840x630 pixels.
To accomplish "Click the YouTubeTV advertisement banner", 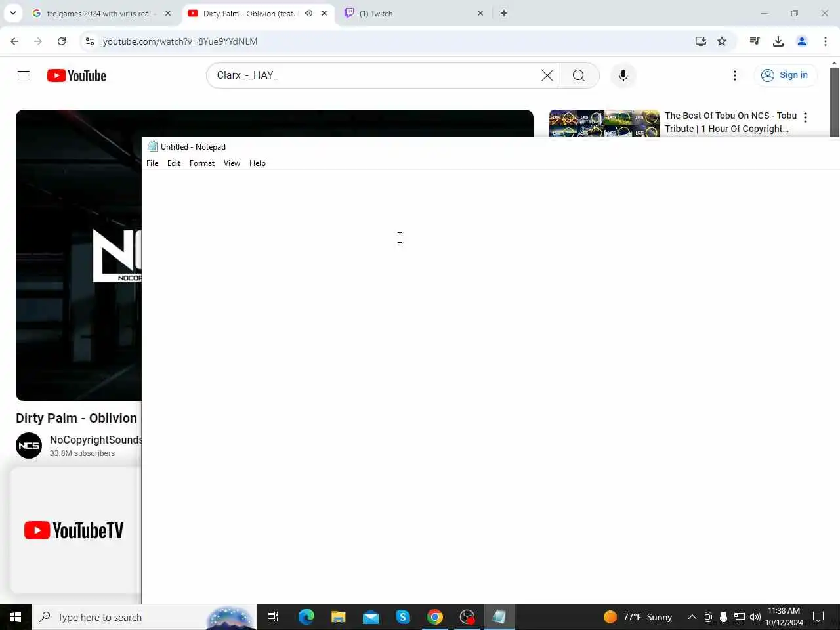I will click(x=75, y=530).
